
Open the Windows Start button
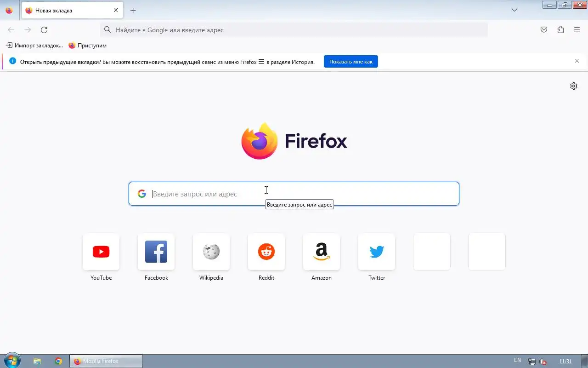coord(11,361)
